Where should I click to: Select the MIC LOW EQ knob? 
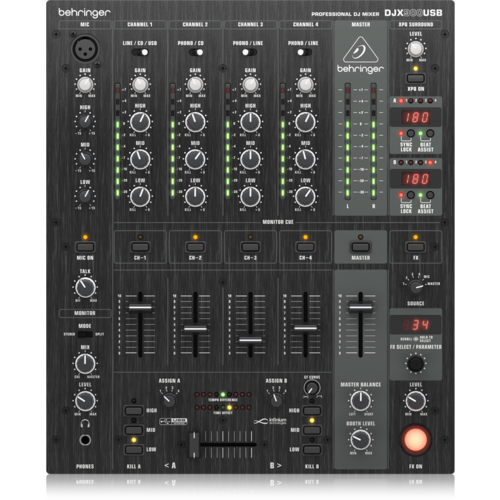(x=85, y=196)
